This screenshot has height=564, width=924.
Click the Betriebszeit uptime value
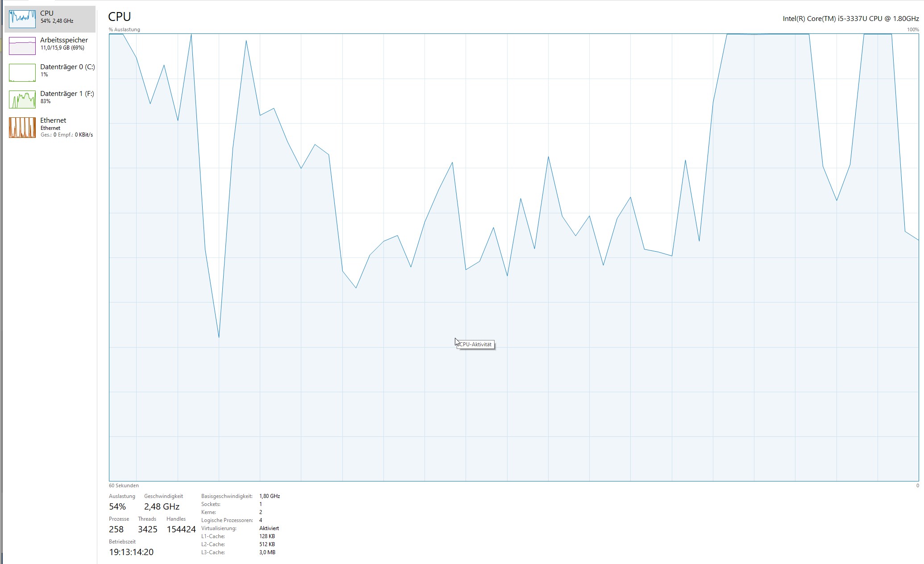click(131, 552)
